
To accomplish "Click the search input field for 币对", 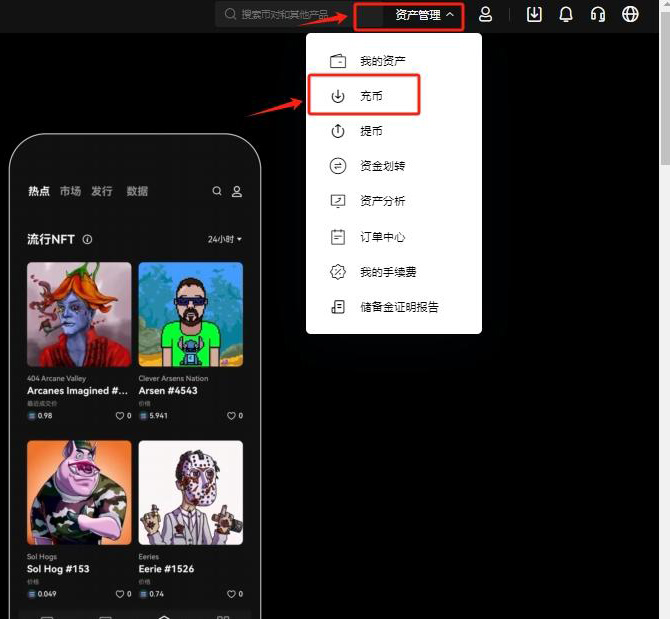I will pyautogui.click(x=290, y=15).
